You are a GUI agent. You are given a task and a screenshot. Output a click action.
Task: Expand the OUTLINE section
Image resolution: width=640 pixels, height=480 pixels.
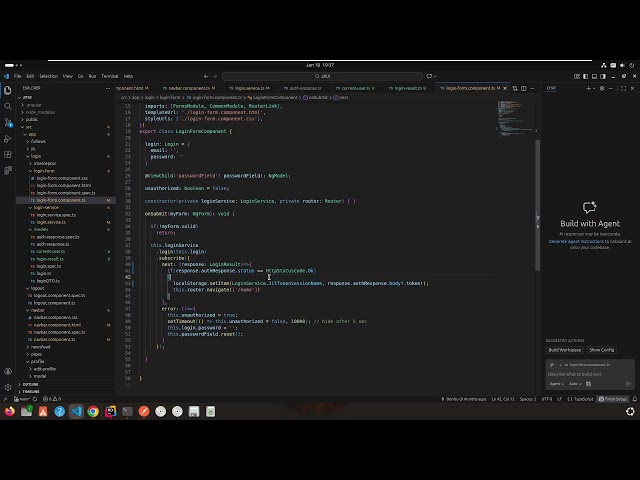[31, 384]
